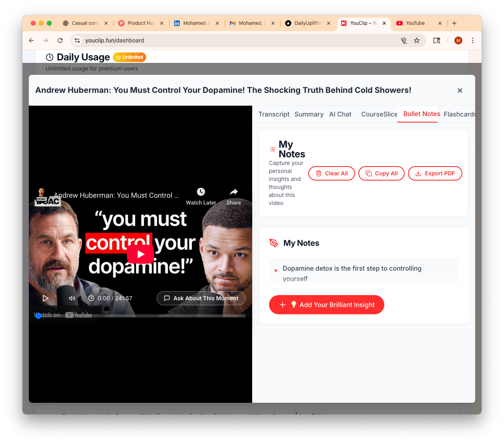Open the video title link in player
Image resolution: width=504 pixels, height=444 pixels.
point(116,195)
